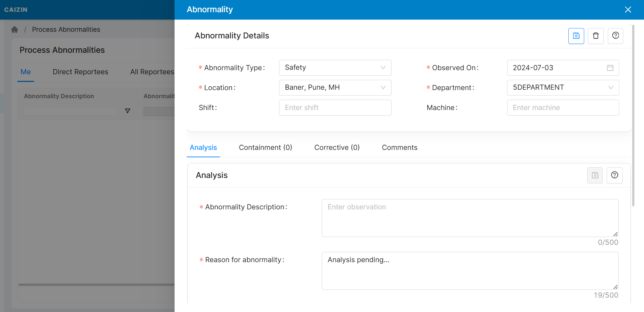Focus the Shift input field
Screen dimensions: 644x312
[x=335, y=107]
